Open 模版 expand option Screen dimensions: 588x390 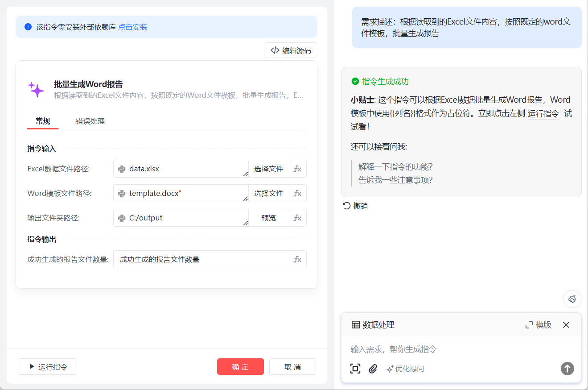pyautogui.click(x=539, y=325)
